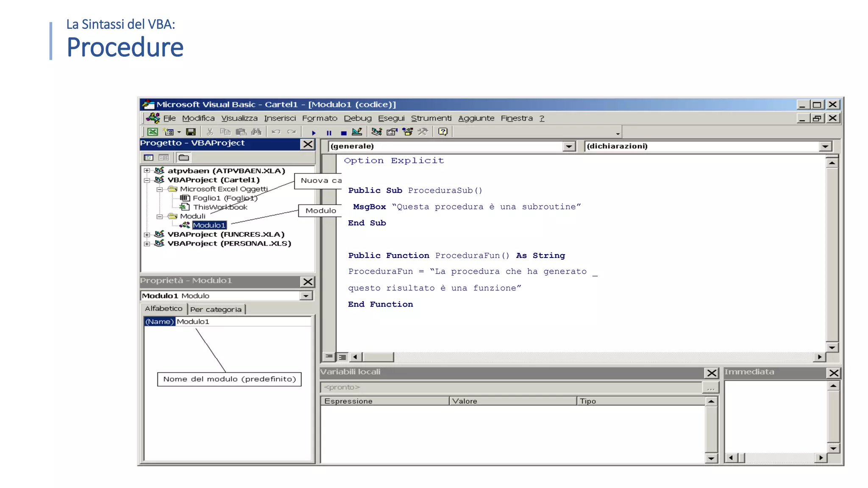Click the Find binoculars icon
This screenshot has width=868, height=488.
[256, 132]
